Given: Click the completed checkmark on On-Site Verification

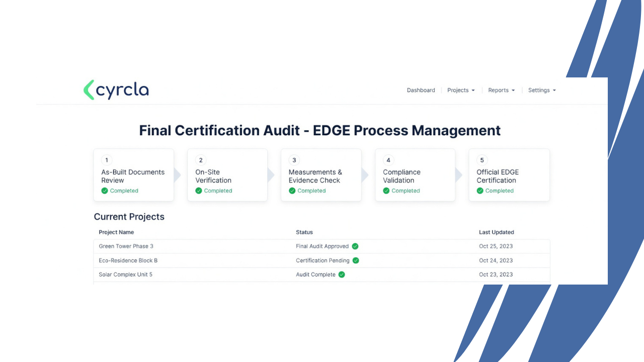Looking at the screenshot, I should click(198, 191).
